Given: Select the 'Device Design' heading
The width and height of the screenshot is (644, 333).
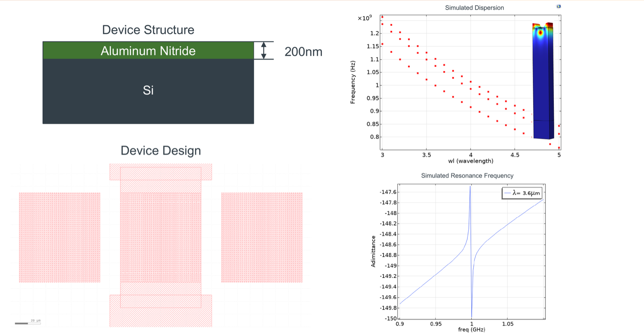Looking at the screenshot, I should tap(161, 151).
